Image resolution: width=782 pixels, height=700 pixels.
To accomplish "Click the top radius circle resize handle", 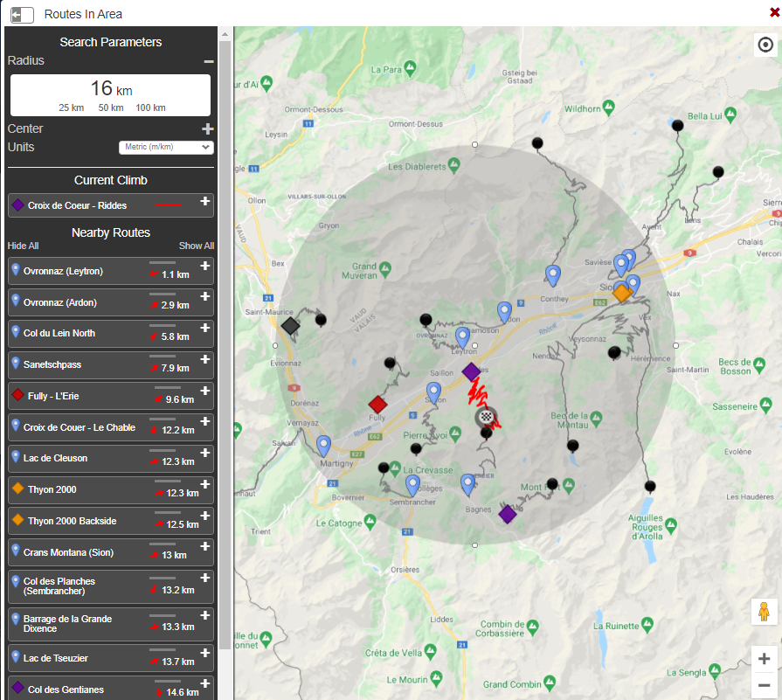I will tap(474, 145).
